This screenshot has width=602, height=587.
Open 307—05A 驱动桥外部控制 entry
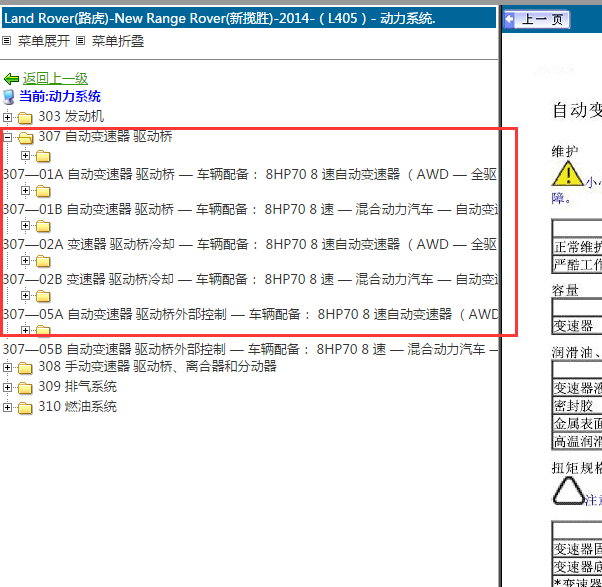point(250,314)
